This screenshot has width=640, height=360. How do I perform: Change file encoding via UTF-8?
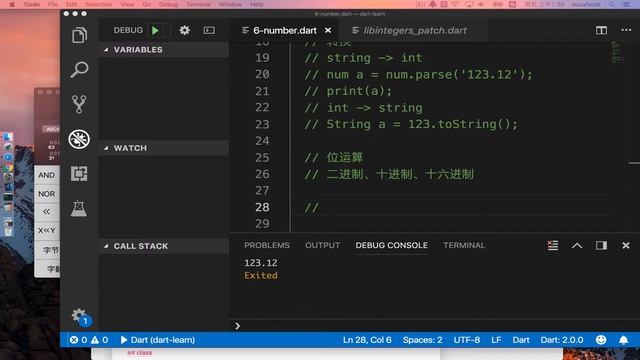(x=467, y=340)
